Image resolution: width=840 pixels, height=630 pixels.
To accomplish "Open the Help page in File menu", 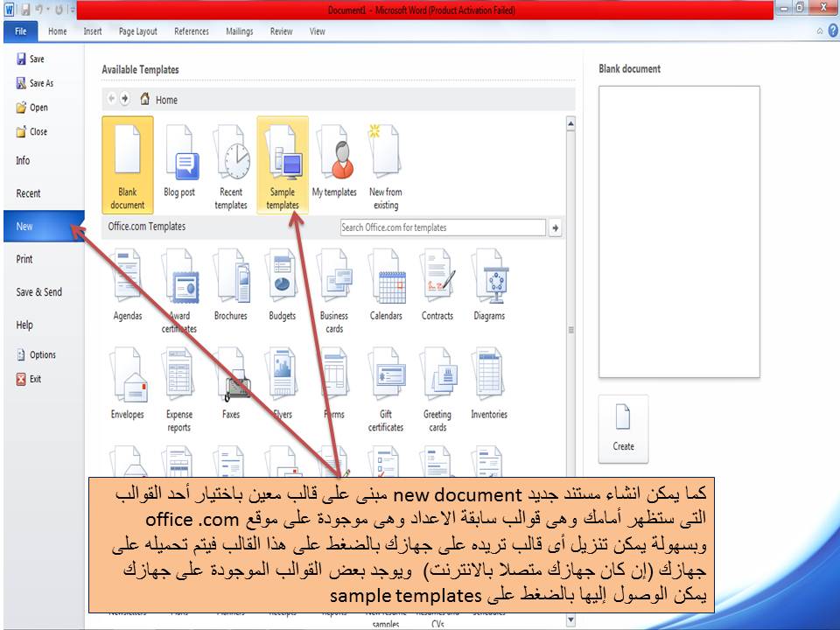I will (24, 325).
